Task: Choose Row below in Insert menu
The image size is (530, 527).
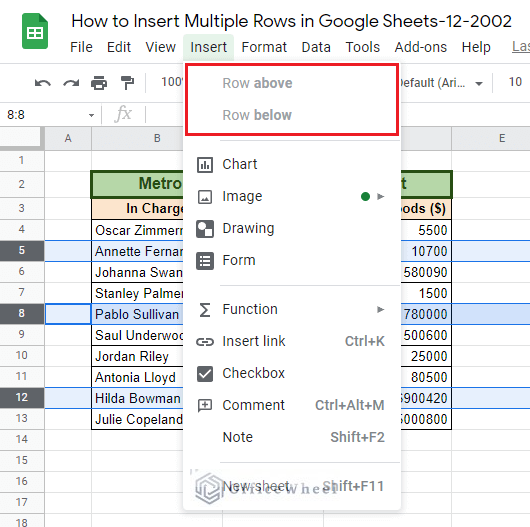Action: click(x=291, y=115)
